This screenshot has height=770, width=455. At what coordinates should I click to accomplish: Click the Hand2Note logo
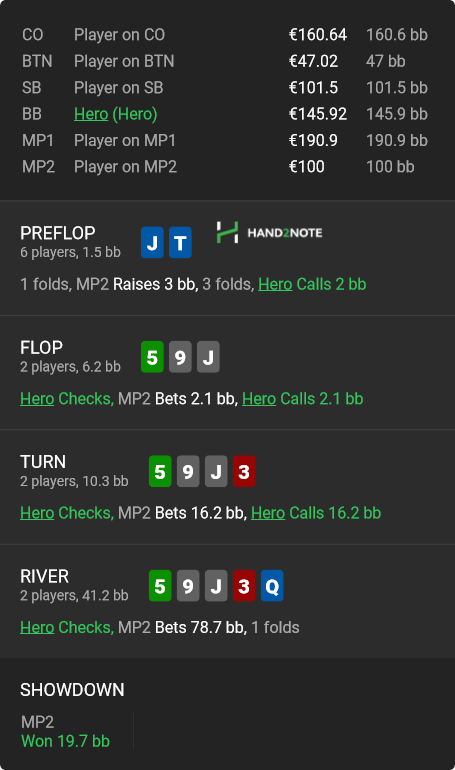pos(269,232)
